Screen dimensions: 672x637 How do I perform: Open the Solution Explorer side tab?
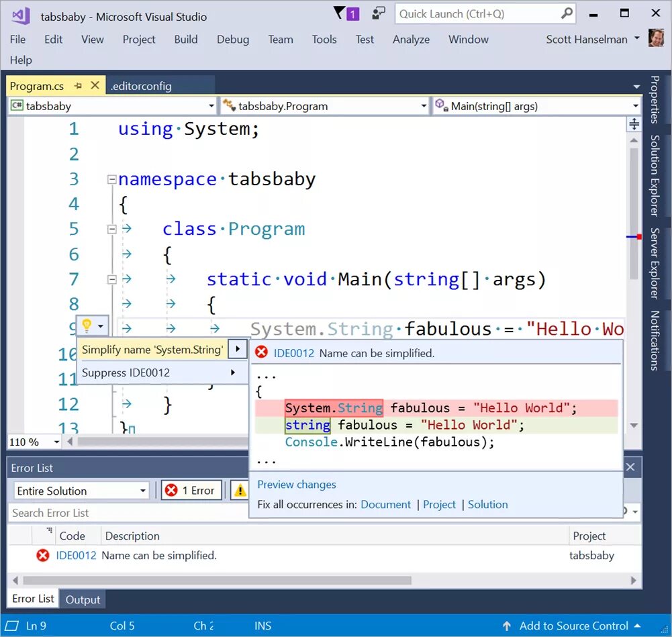tap(654, 175)
